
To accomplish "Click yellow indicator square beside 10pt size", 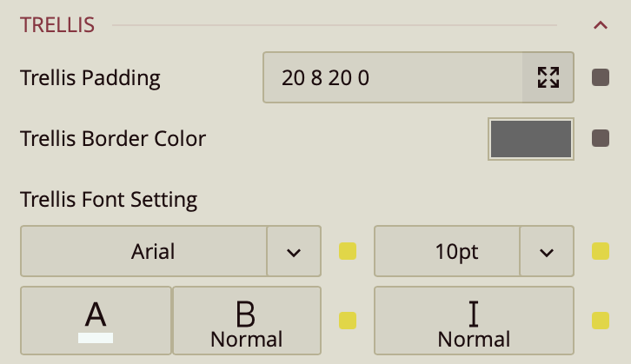I will pos(600,252).
